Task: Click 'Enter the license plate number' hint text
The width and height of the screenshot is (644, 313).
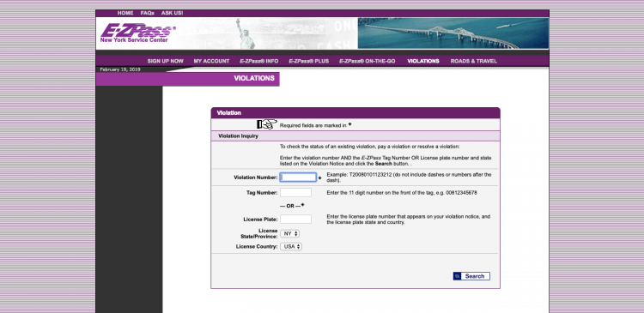Action: point(408,219)
